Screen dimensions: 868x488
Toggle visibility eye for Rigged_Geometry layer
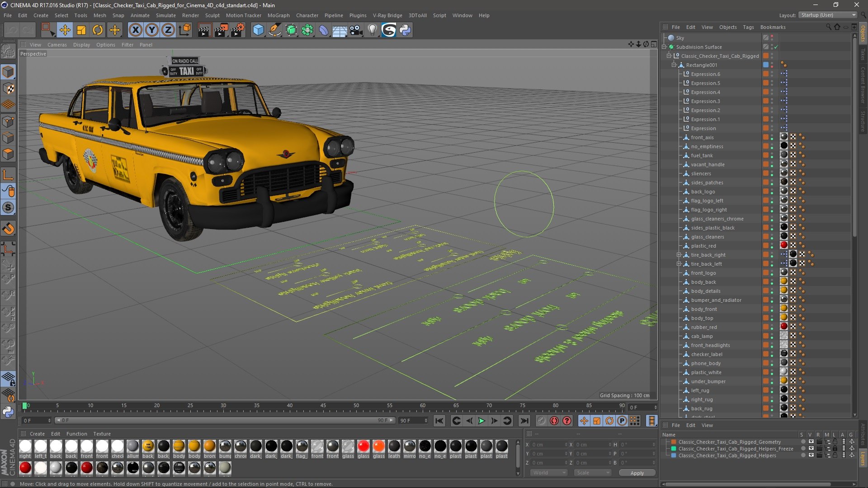pyautogui.click(x=811, y=442)
